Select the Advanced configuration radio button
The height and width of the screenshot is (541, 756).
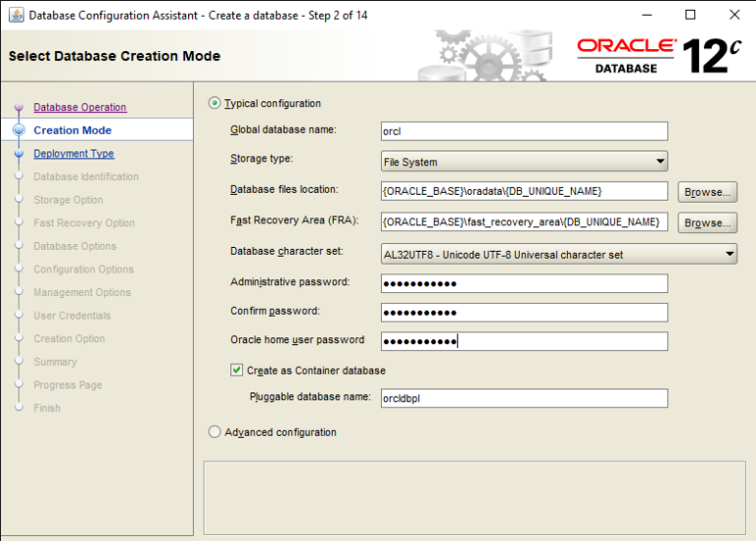coord(215,432)
